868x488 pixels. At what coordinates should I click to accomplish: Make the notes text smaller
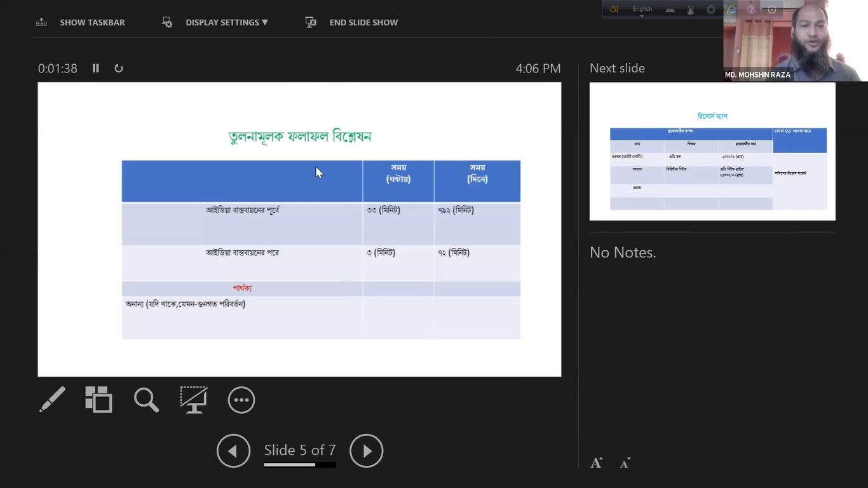pos(625,463)
